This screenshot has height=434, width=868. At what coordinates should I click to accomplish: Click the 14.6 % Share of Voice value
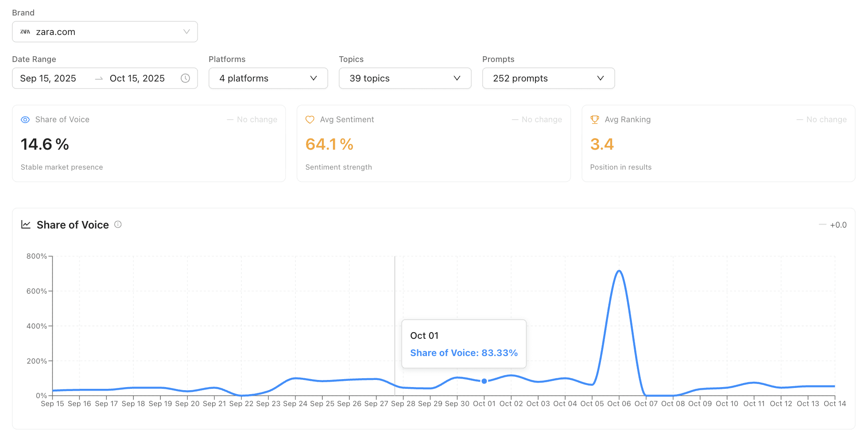click(x=45, y=144)
